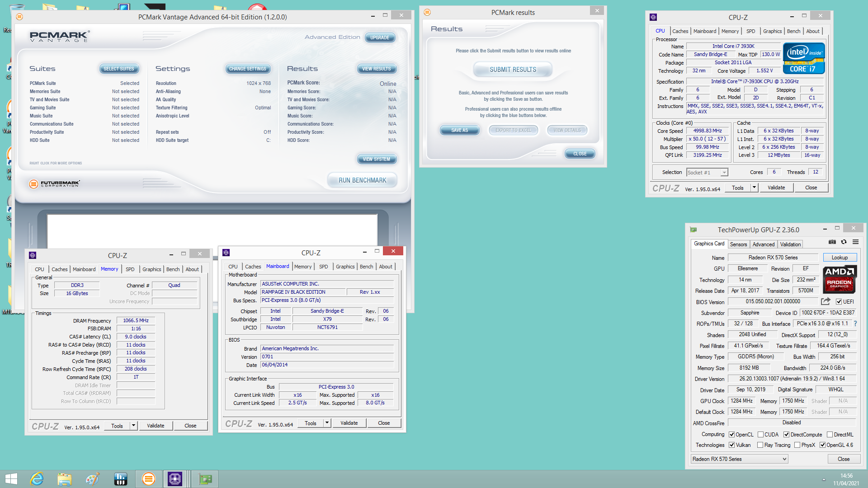Viewport: 868px width, 488px height.
Task: Click the CPU-Z Memory window title bar icon
Action: pyautogui.click(x=33, y=255)
